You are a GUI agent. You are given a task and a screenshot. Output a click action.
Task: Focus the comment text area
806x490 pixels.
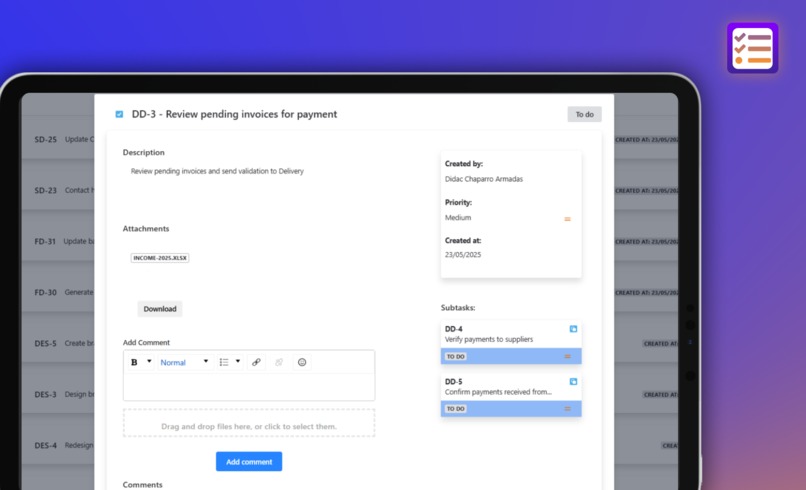[249, 387]
